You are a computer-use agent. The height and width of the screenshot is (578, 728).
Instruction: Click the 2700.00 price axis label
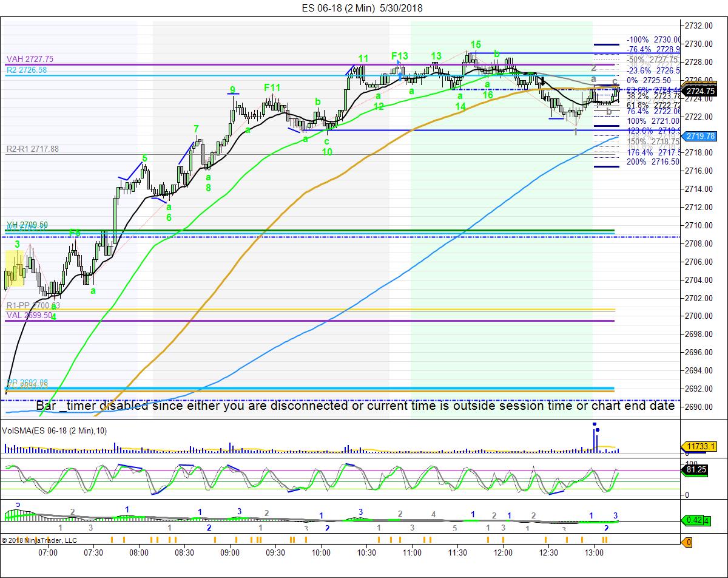point(698,316)
